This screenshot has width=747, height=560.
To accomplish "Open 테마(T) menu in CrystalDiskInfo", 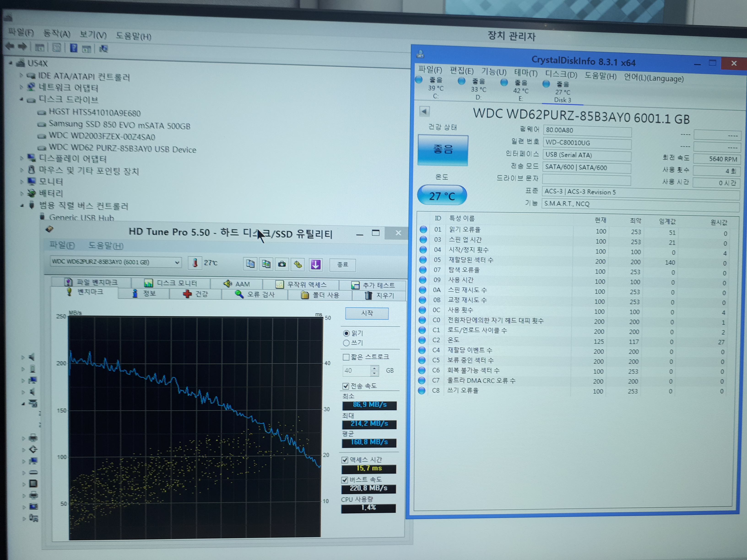I will pyautogui.click(x=526, y=73).
